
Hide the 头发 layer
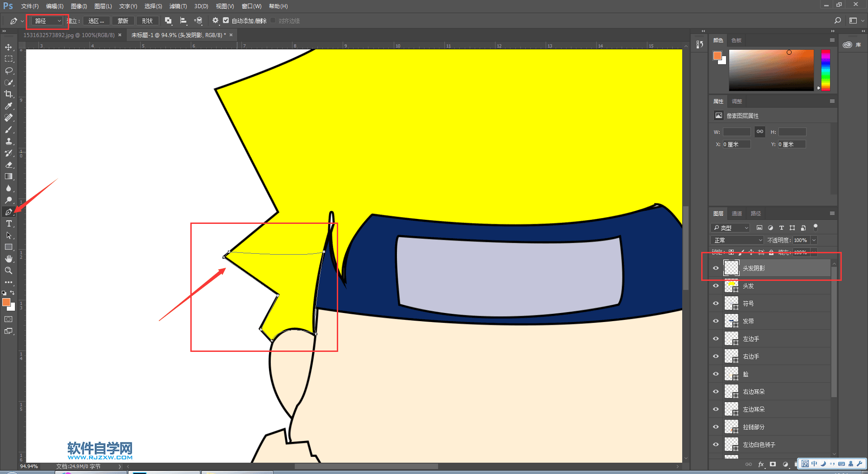716,286
